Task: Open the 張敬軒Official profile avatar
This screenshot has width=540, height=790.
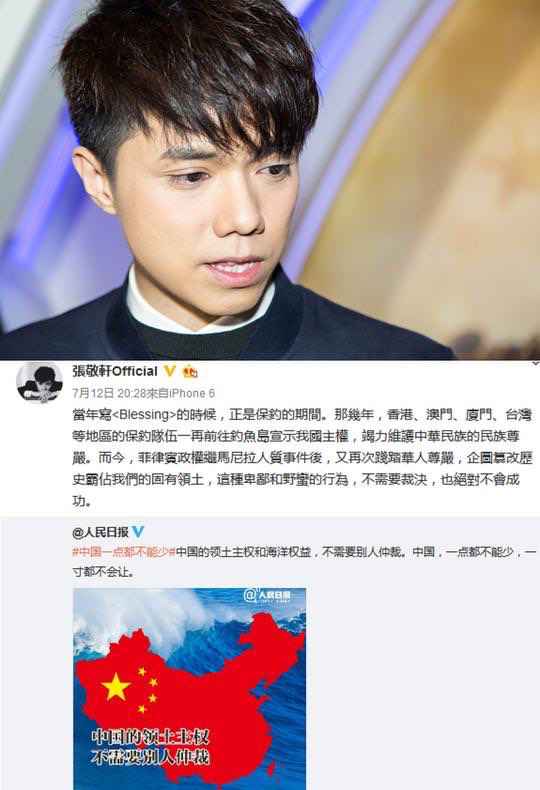Action: click(x=40, y=384)
